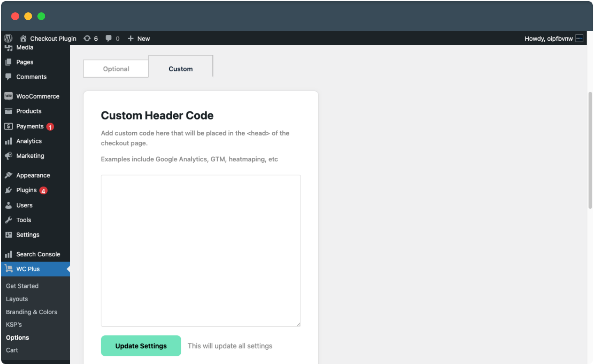The height and width of the screenshot is (364, 594).
Task: Click the WC Plus menu label
Action: coord(28,269)
